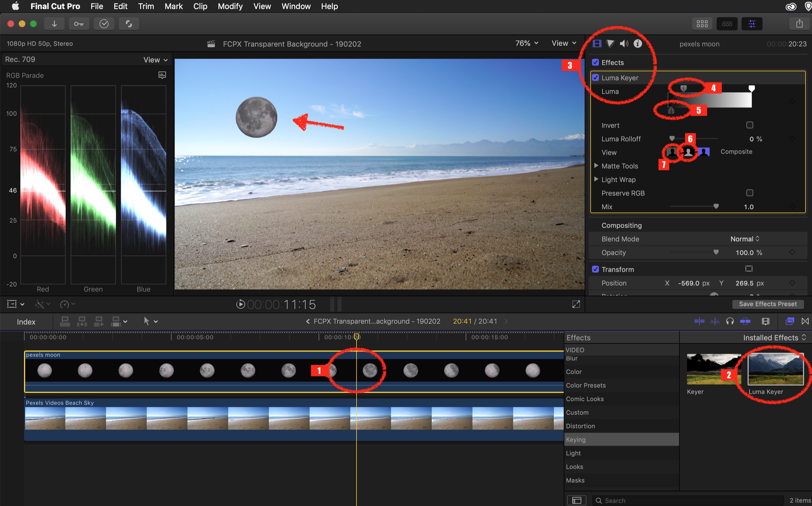812x506 pixels.
Task: Select the Transform checkbox icon
Action: 595,269
